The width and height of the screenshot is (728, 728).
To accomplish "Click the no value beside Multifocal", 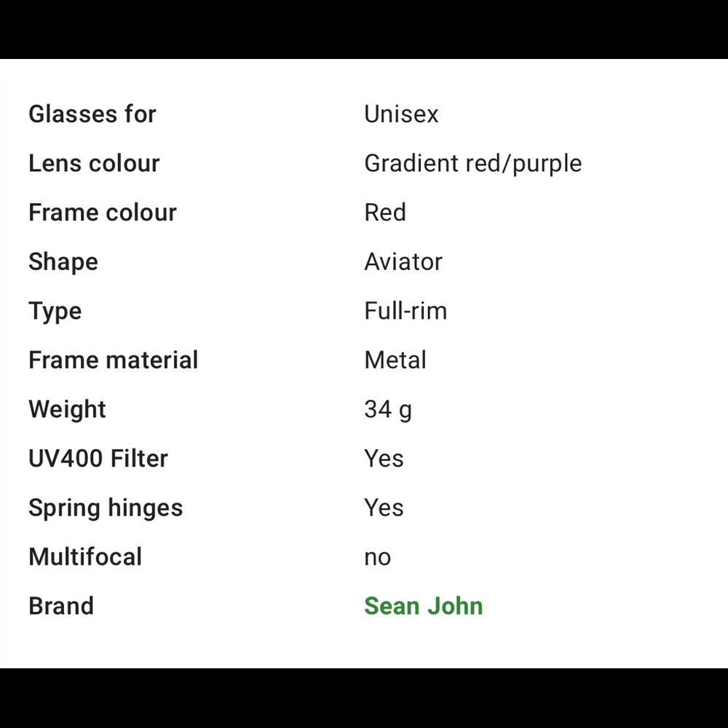I will (x=377, y=558).
